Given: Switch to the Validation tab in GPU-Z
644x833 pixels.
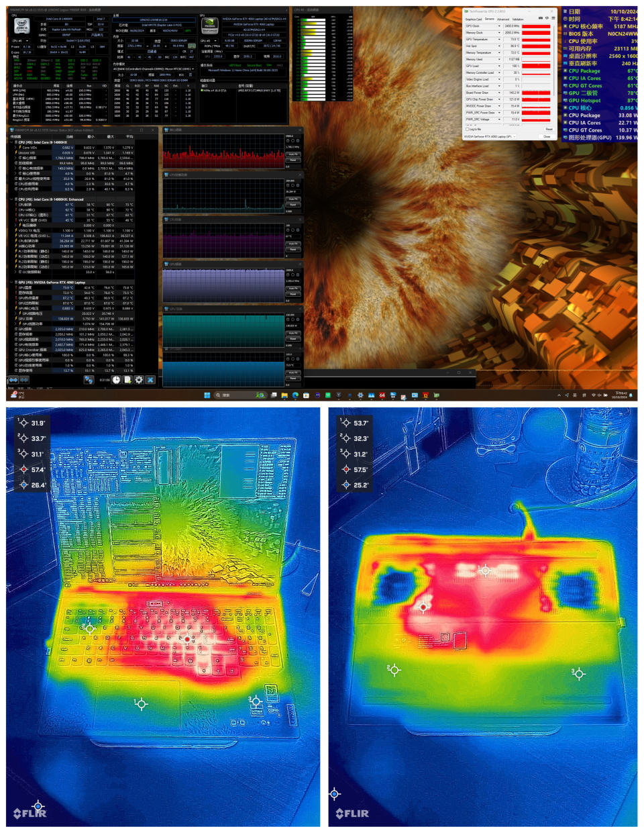Looking at the screenshot, I should (518, 19).
